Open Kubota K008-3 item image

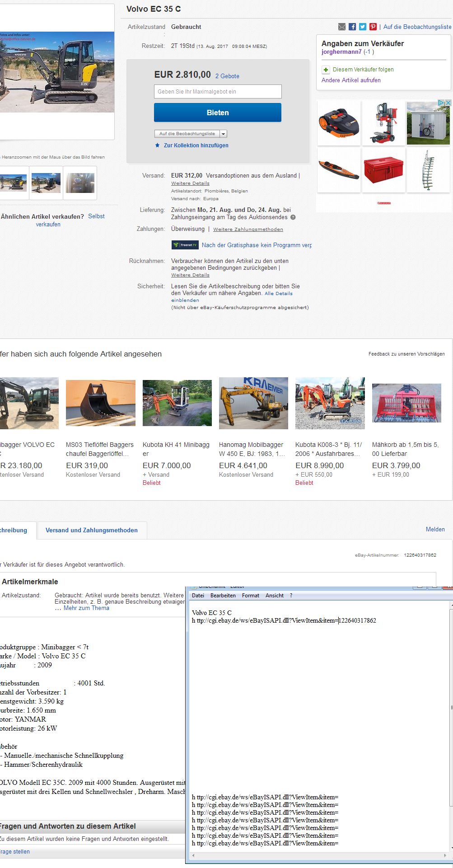(330, 403)
